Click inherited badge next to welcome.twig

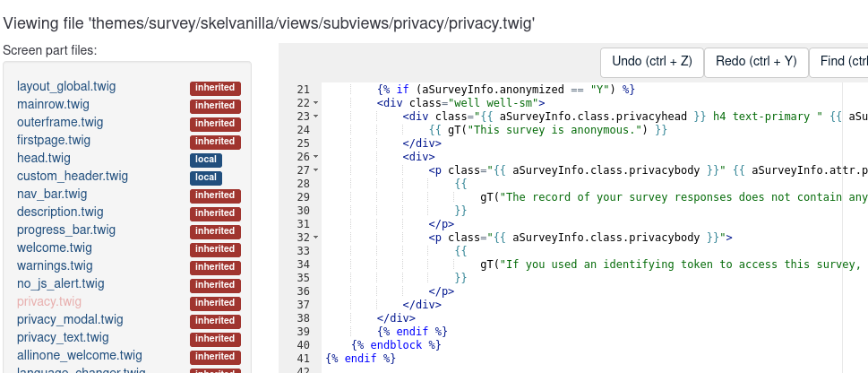(215, 249)
